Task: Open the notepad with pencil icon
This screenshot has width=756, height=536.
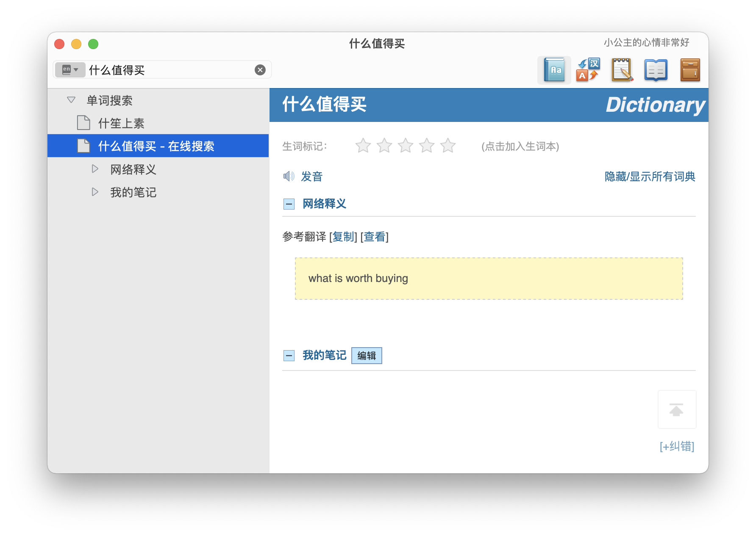Action: (x=622, y=70)
